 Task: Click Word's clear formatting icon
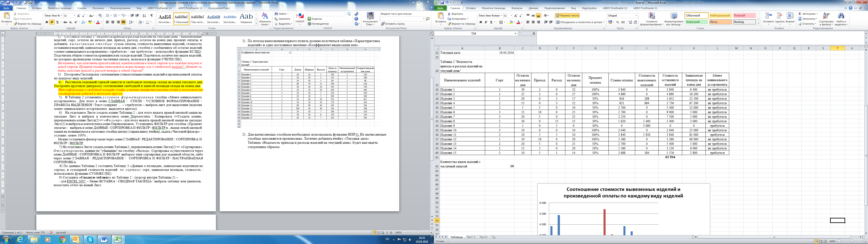pos(100,16)
